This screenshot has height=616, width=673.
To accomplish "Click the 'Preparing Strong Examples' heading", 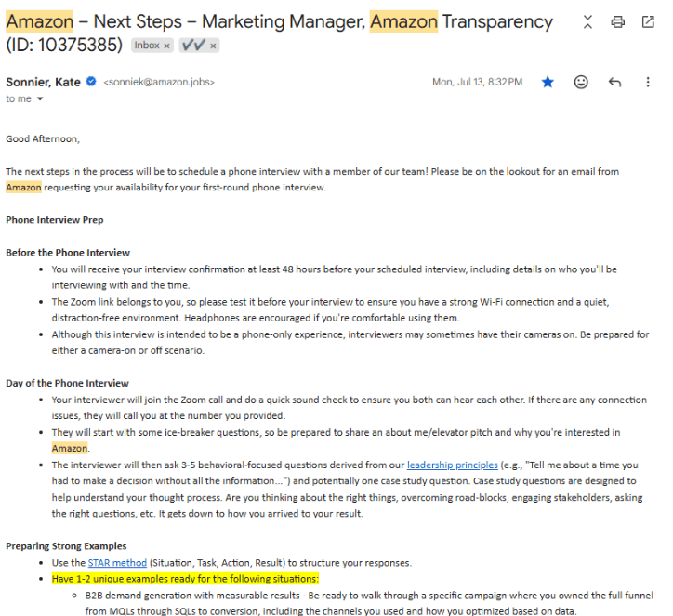I will (x=66, y=546).
